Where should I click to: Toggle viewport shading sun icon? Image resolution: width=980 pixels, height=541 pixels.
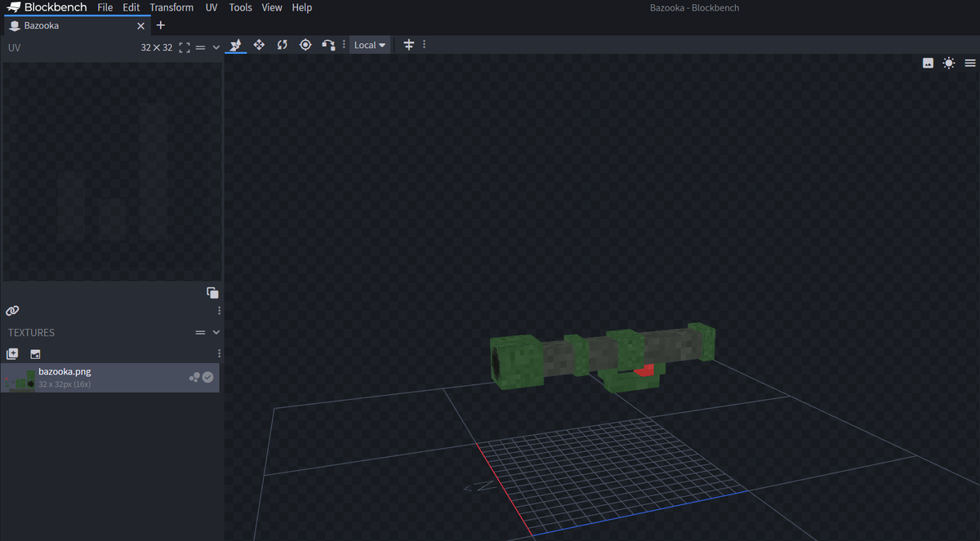point(948,63)
